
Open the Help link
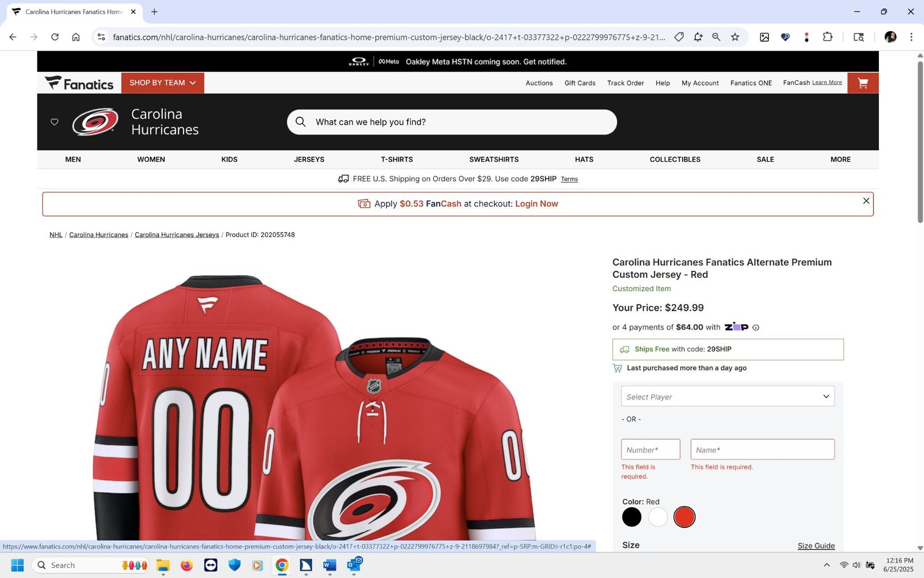pos(663,83)
